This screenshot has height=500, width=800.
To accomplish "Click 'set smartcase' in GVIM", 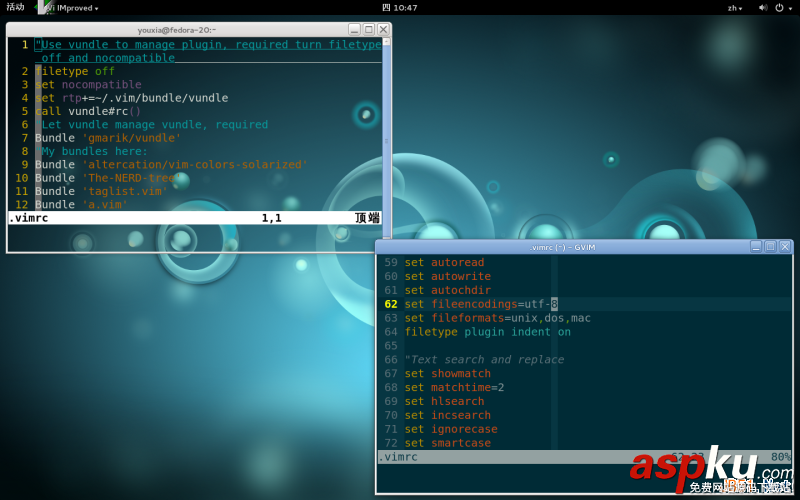I will (x=448, y=443).
